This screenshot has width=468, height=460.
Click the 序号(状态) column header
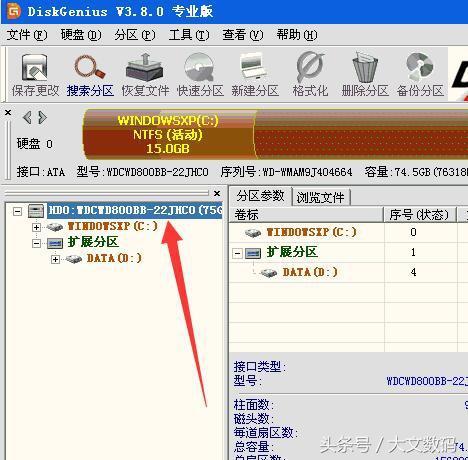419,215
